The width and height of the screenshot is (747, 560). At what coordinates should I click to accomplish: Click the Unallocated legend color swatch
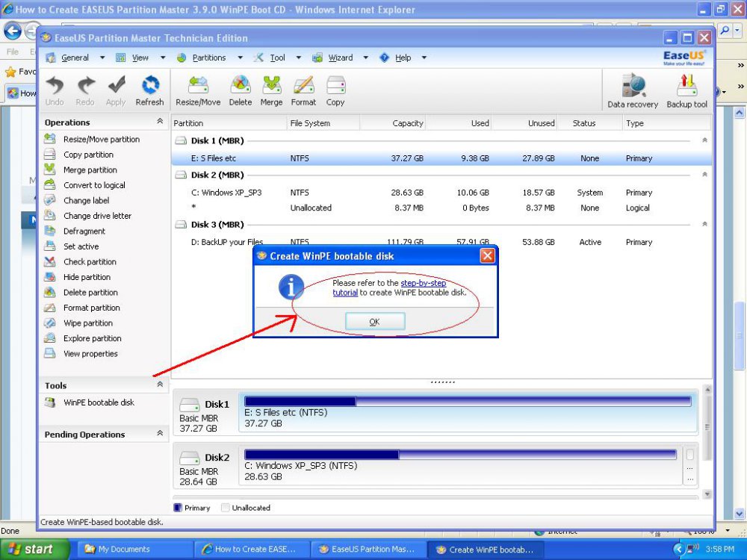click(x=226, y=508)
